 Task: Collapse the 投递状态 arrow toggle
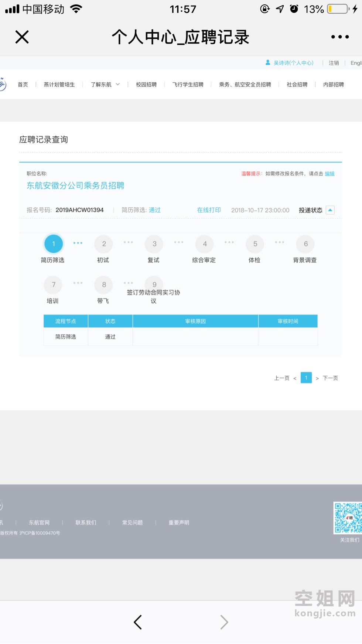330,210
